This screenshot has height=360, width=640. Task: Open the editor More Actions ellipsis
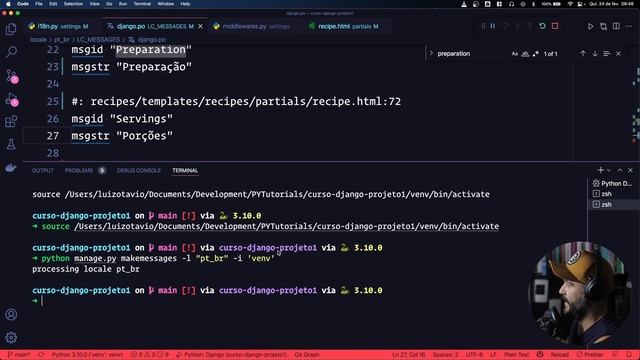point(629,27)
